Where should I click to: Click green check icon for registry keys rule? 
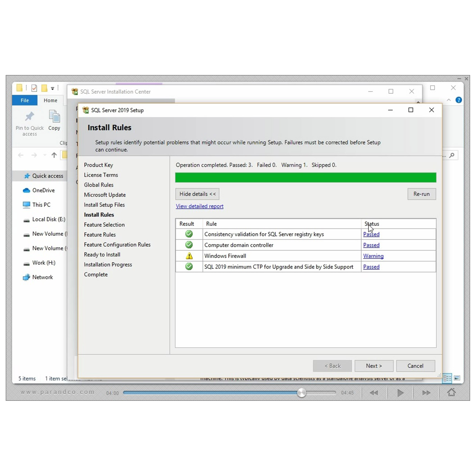(x=189, y=234)
